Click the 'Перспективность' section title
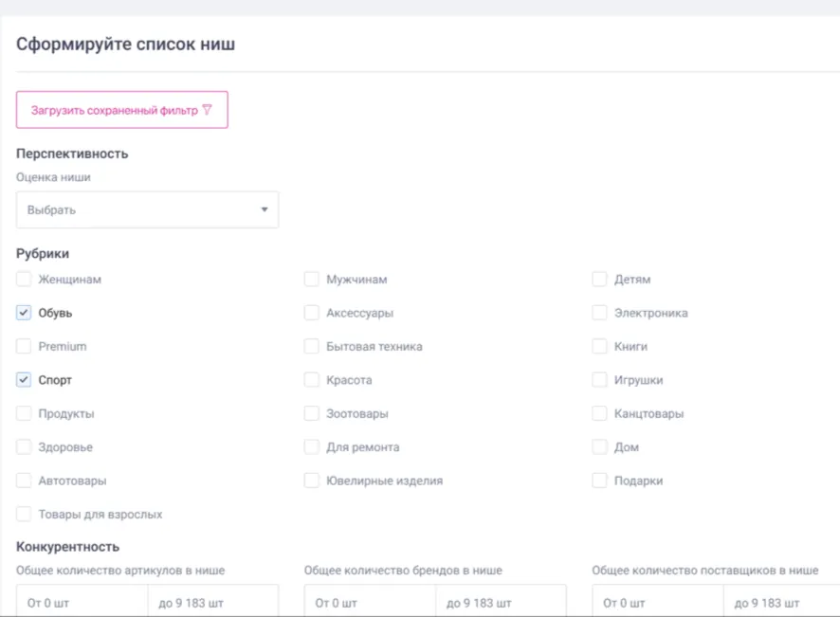This screenshot has height=617, width=840. coord(72,154)
